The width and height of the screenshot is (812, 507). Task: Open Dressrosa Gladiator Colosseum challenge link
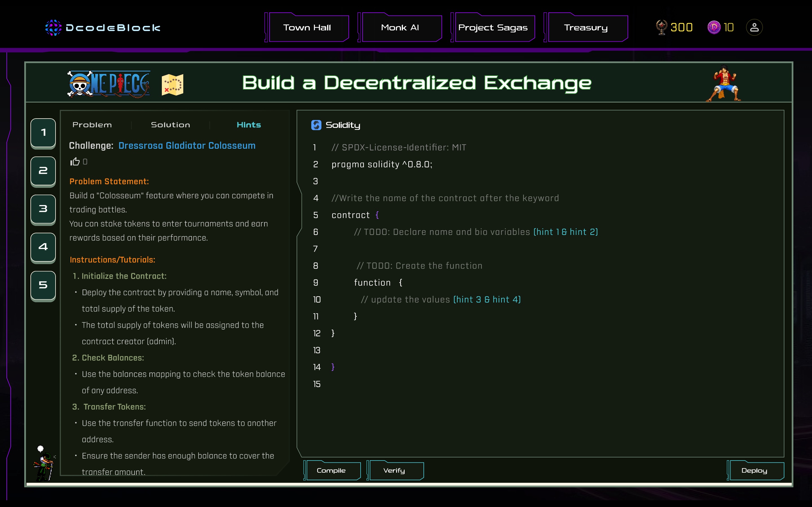[x=187, y=146]
